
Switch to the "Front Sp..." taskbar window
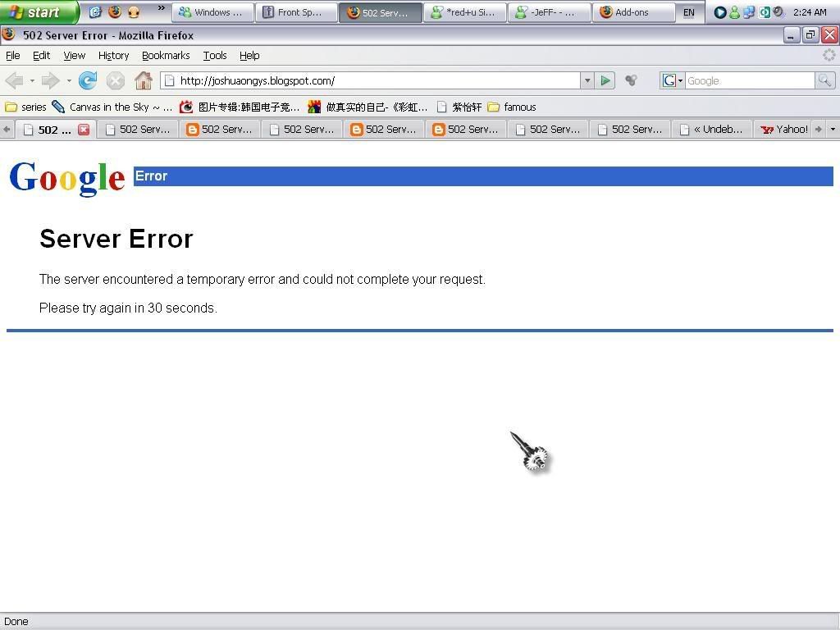tap(297, 12)
